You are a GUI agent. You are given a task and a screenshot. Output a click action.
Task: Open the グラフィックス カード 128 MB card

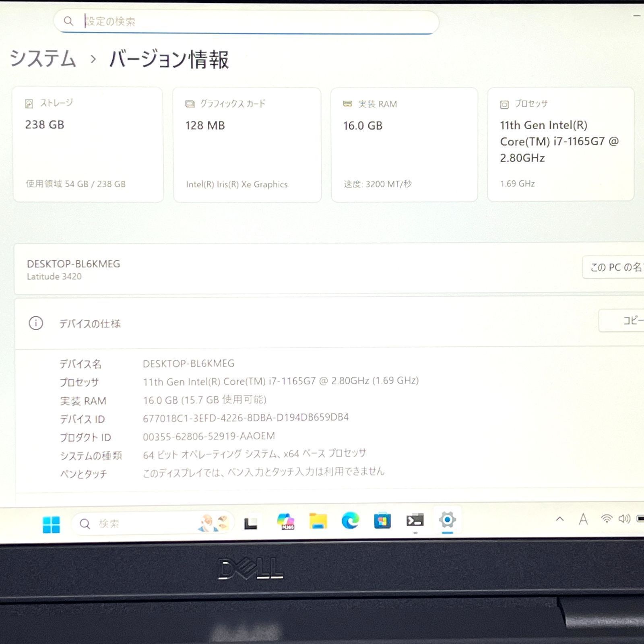(x=247, y=144)
